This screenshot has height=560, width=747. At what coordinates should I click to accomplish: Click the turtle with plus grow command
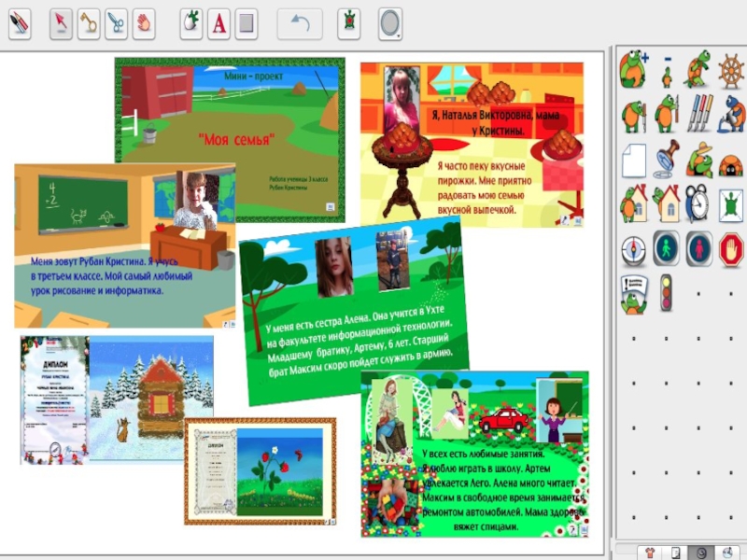coord(634,69)
